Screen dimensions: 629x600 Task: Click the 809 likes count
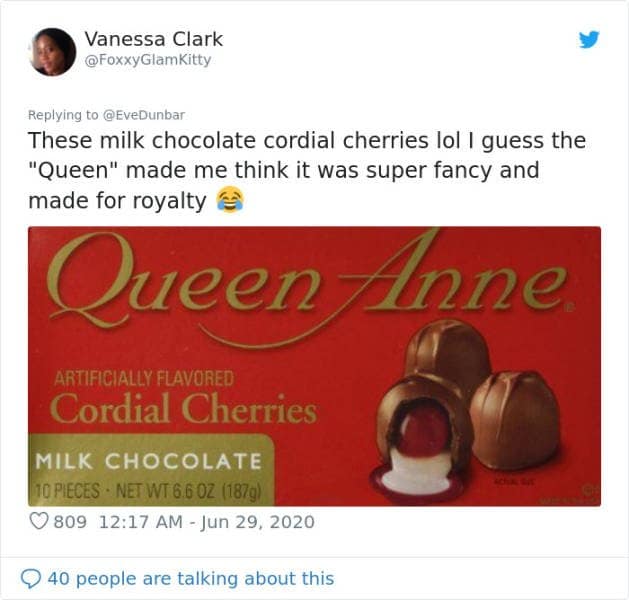[x=70, y=522]
